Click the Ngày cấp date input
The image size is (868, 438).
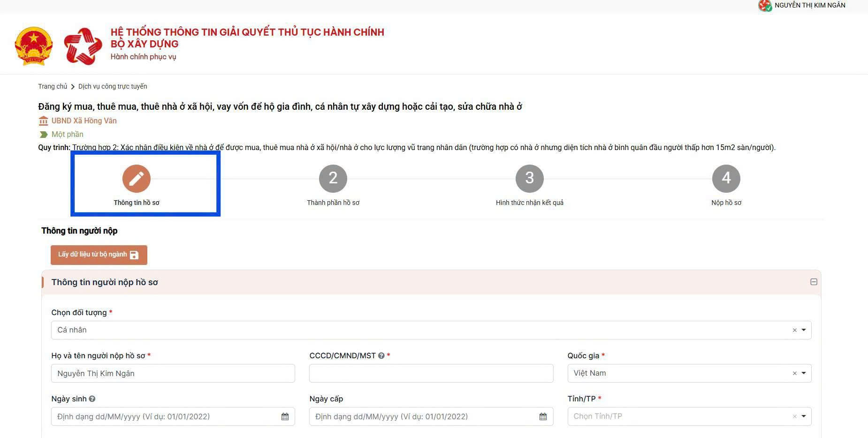tap(431, 416)
